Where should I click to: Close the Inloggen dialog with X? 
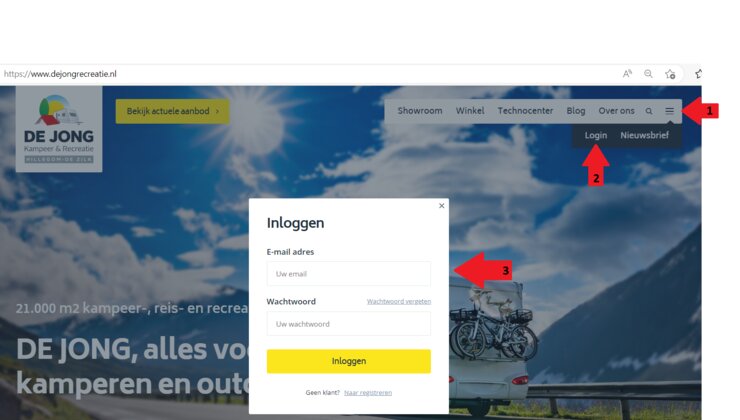pos(442,206)
